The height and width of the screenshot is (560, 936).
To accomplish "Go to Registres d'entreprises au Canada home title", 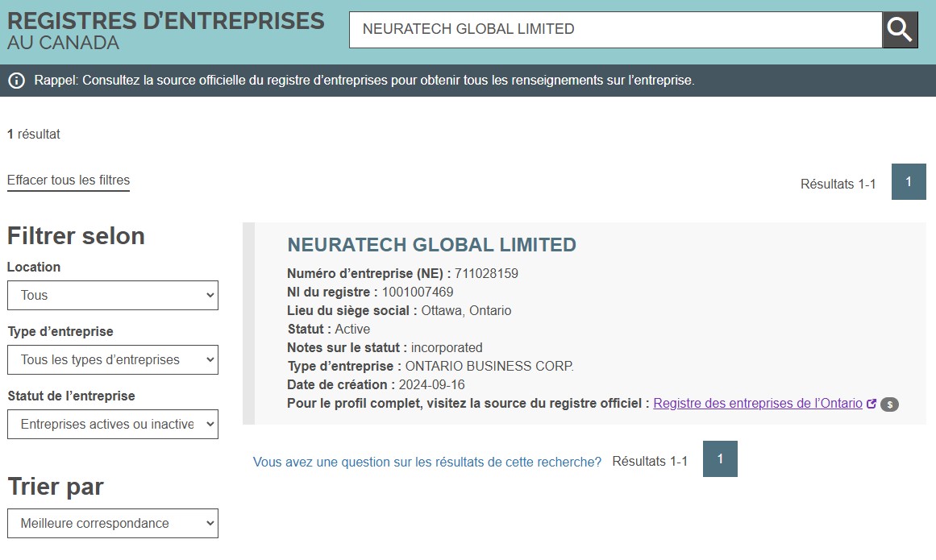I will (x=165, y=30).
